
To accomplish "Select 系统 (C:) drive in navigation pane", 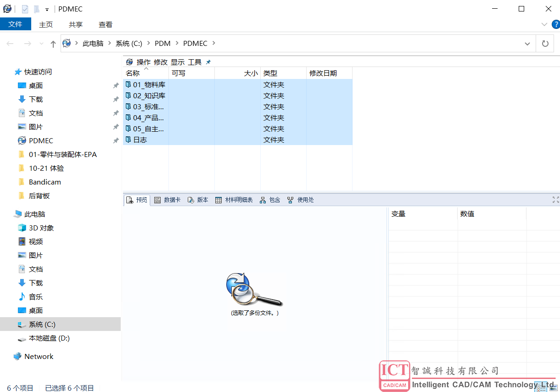I will pos(60,324).
